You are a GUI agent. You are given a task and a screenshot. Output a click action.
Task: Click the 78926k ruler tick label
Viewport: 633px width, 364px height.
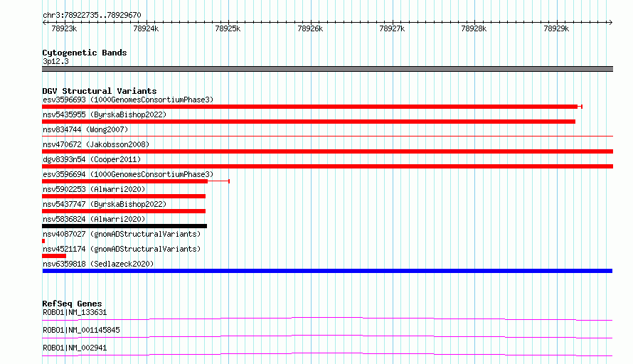coord(310,28)
